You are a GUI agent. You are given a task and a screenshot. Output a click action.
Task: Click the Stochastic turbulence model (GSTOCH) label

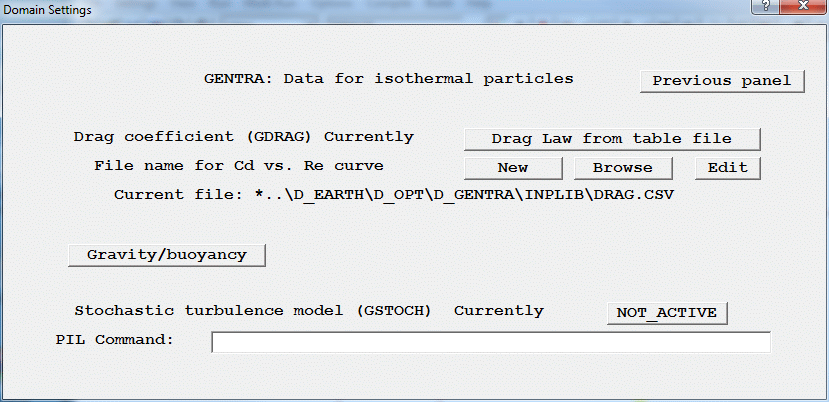coord(253,311)
